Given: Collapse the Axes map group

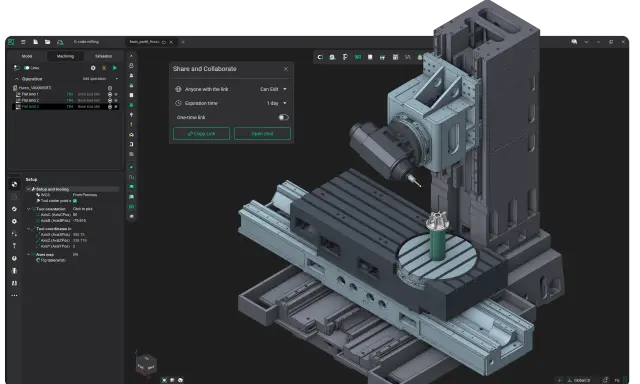Looking at the screenshot, I should pos(29,255).
